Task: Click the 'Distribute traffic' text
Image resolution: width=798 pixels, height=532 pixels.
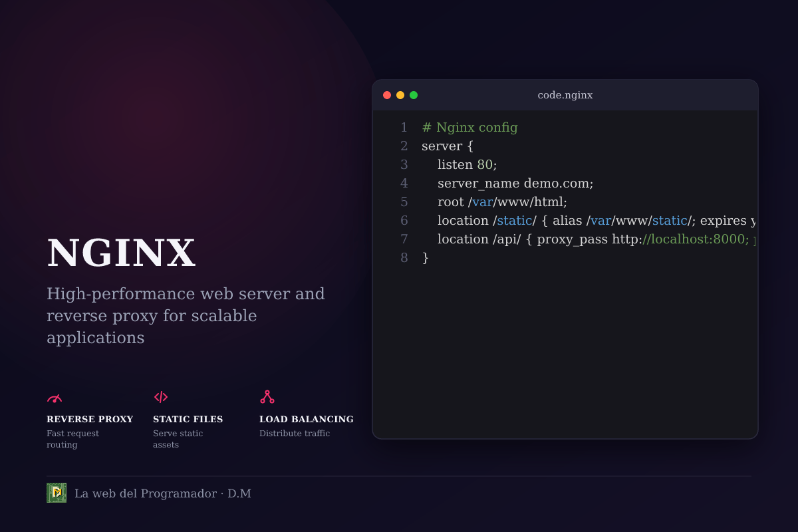Action: (295, 434)
